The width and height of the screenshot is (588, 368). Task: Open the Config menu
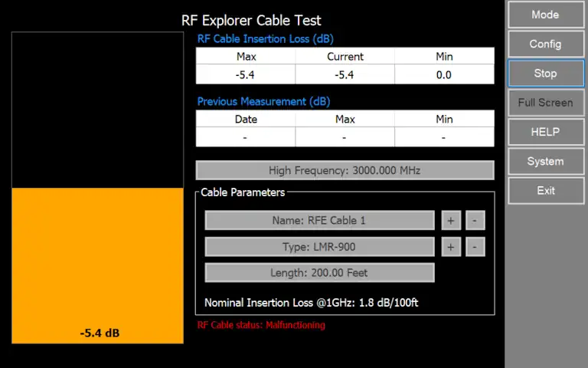[x=545, y=44]
